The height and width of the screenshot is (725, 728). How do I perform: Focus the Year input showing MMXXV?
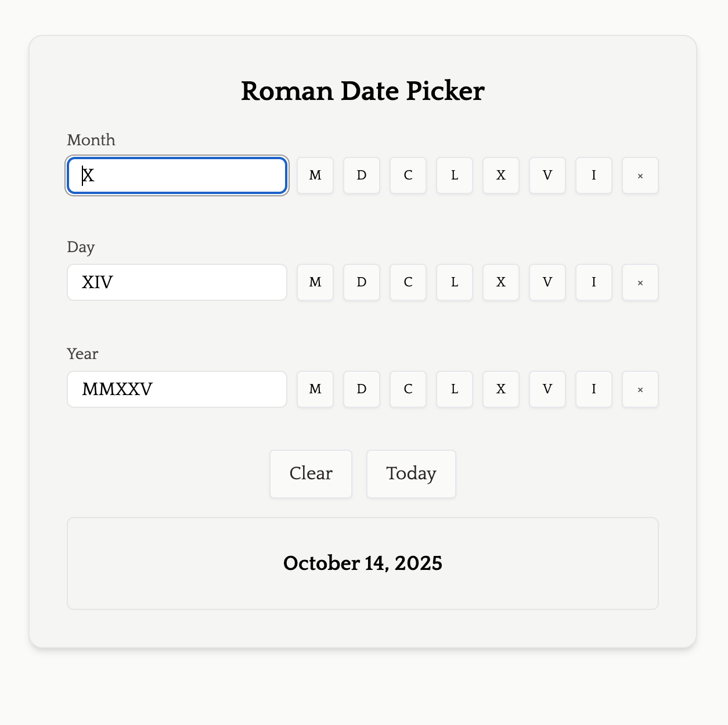[177, 389]
